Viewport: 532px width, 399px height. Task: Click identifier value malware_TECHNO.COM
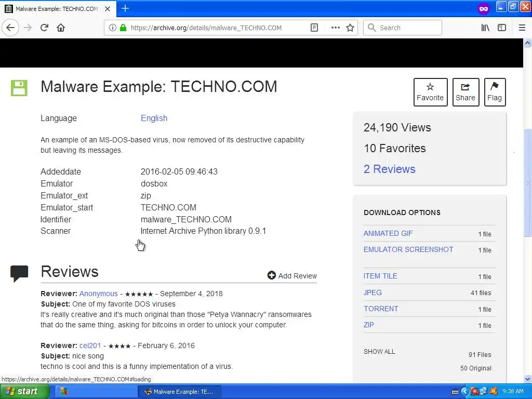click(186, 220)
